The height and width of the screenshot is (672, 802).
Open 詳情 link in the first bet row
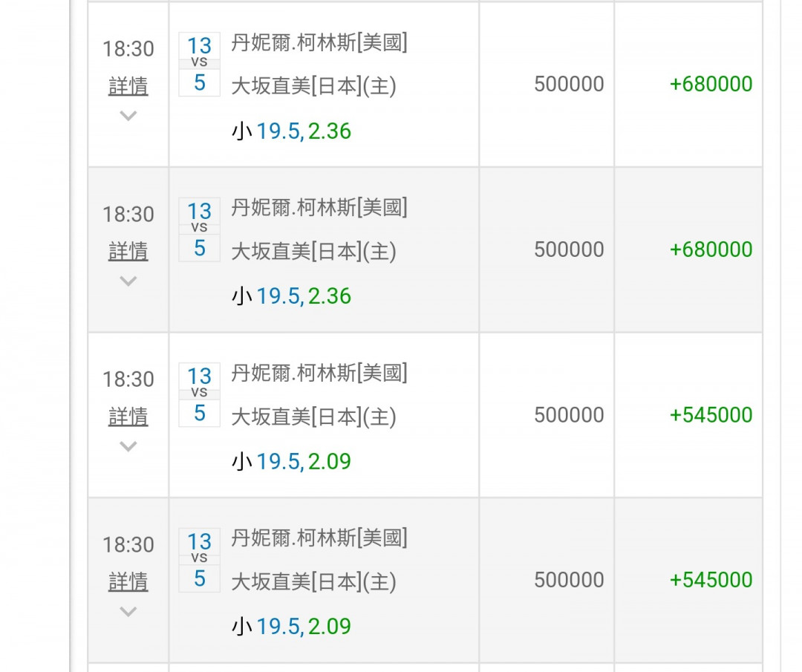tap(128, 86)
